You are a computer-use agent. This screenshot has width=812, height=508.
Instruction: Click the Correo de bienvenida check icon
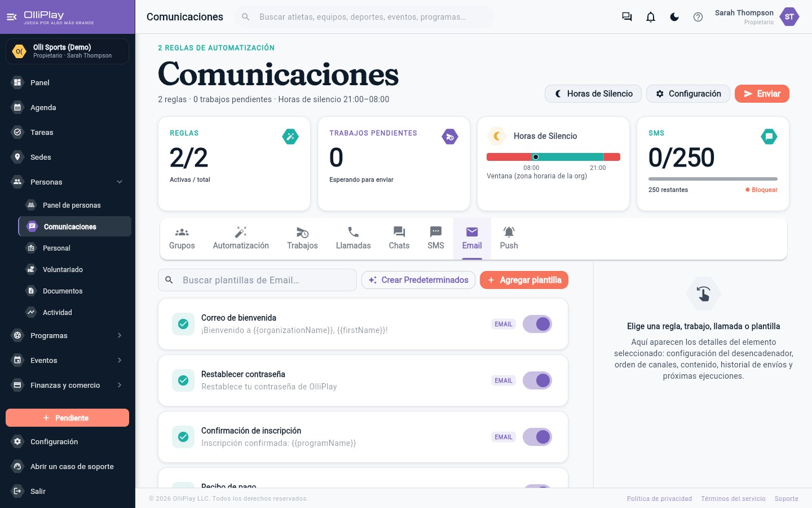(x=183, y=324)
